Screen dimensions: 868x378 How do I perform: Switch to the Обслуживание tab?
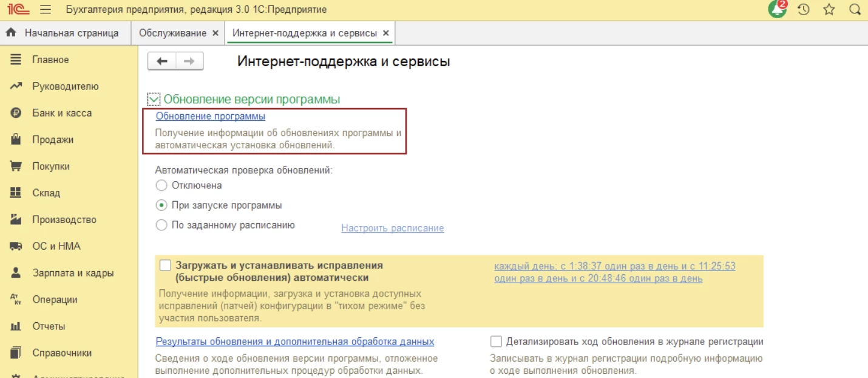[172, 33]
